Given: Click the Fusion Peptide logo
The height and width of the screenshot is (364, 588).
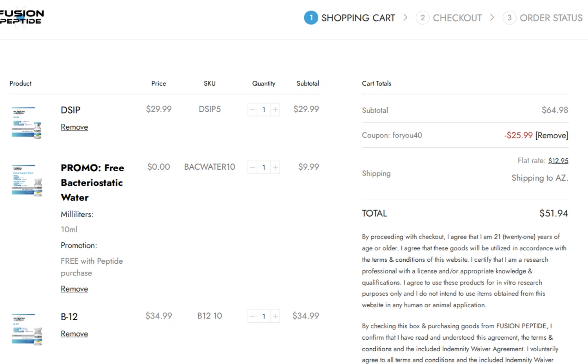Looking at the screenshot, I should 22,17.
